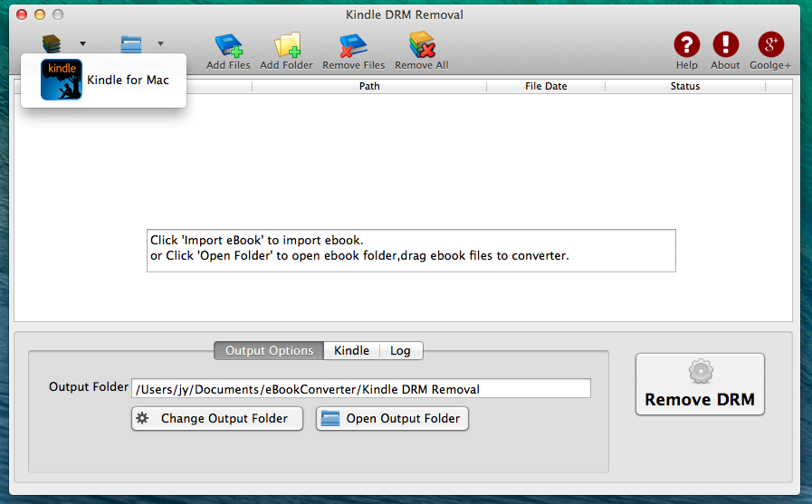Click the Remove DRM button

pyautogui.click(x=700, y=384)
